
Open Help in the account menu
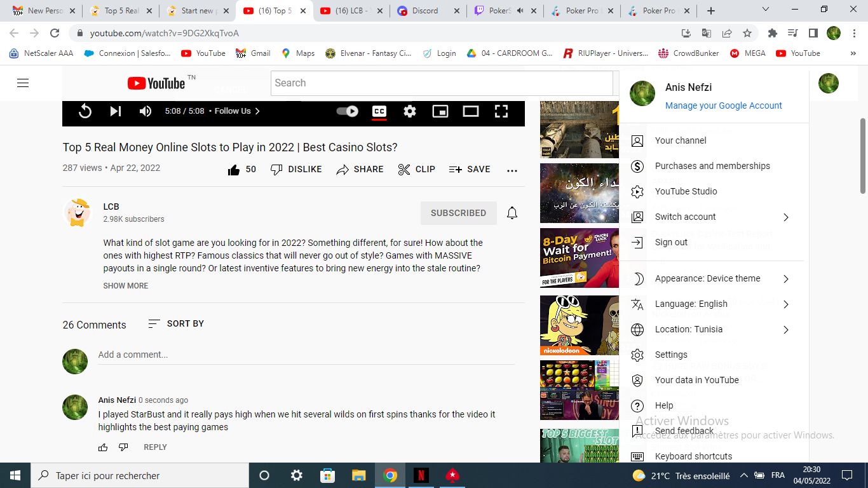[x=714, y=405]
